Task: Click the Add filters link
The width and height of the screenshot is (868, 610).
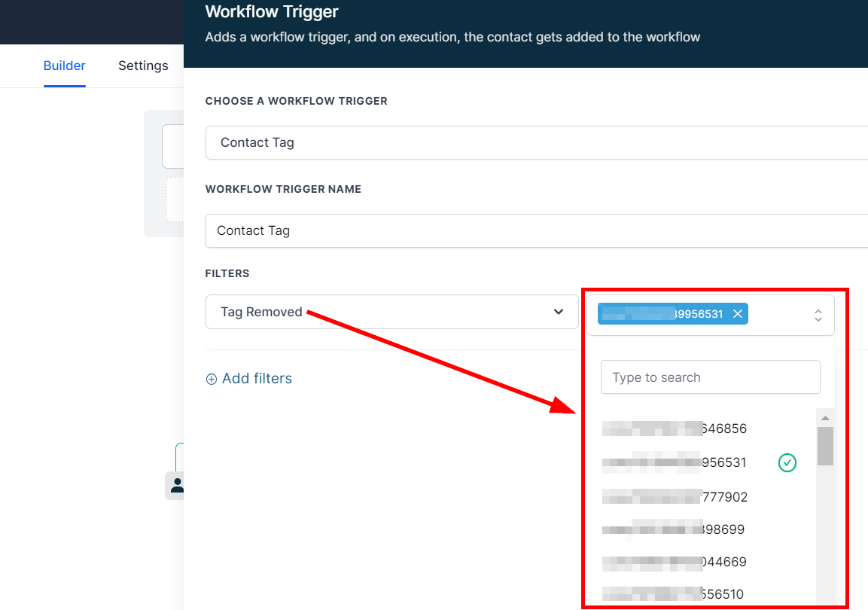Action: click(x=249, y=379)
